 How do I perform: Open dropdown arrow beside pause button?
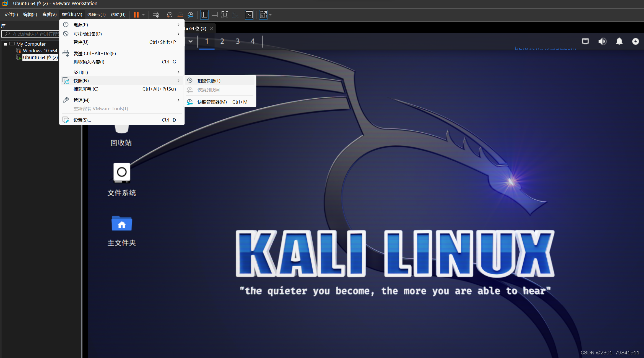[x=143, y=15]
